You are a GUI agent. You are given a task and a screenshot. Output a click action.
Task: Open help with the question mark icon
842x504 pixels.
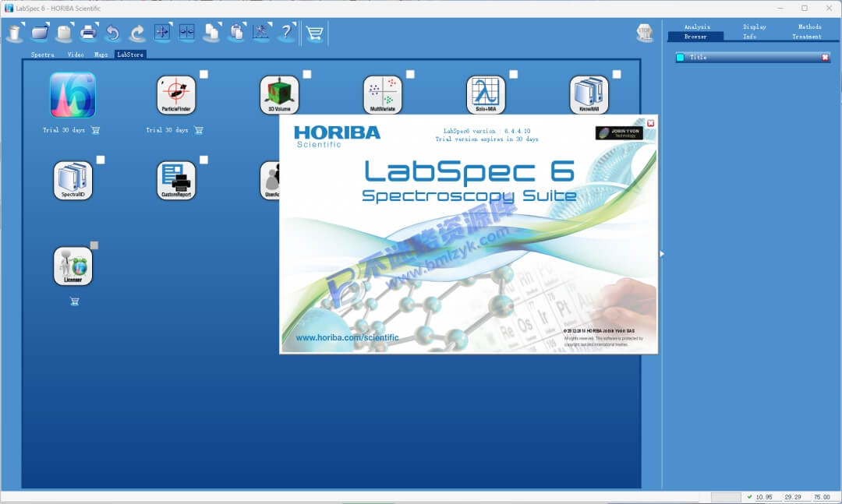point(287,33)
